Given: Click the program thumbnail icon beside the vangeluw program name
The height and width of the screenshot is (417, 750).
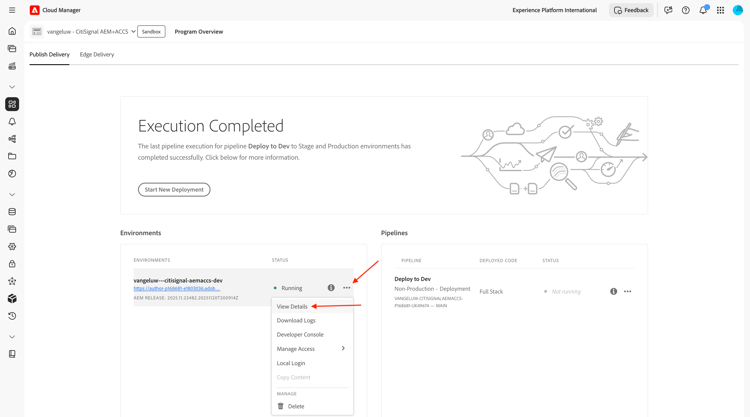Looking at the screenshot, I should [x=37, y=32].
